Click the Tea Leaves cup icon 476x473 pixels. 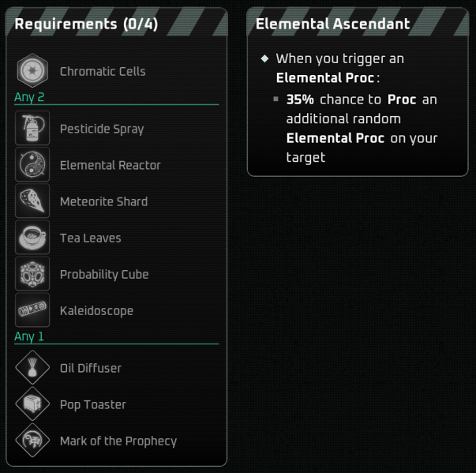coord(32,238)
